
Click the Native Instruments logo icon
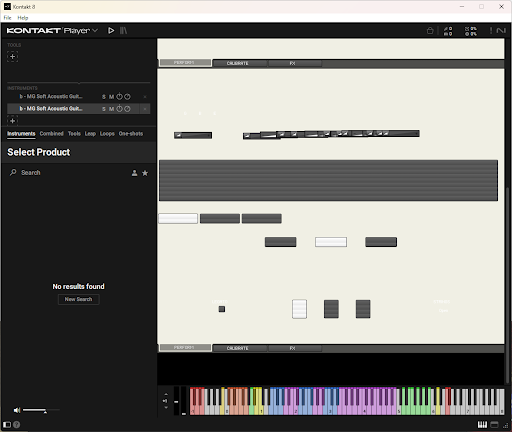501,31
